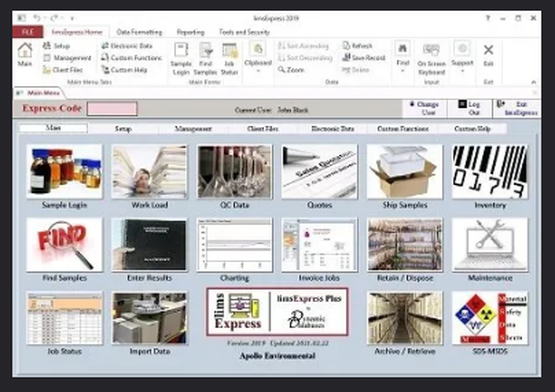Click the Setup ribbon icon
This screenshot has width=555, height=392.
coord(47,45)
